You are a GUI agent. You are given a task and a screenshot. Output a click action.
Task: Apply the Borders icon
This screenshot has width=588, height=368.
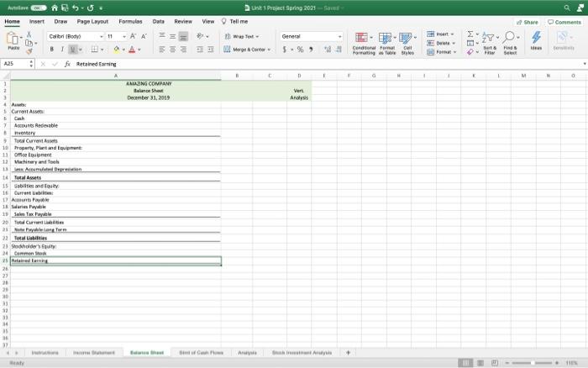pyautogui.click(x=94, y=49)
